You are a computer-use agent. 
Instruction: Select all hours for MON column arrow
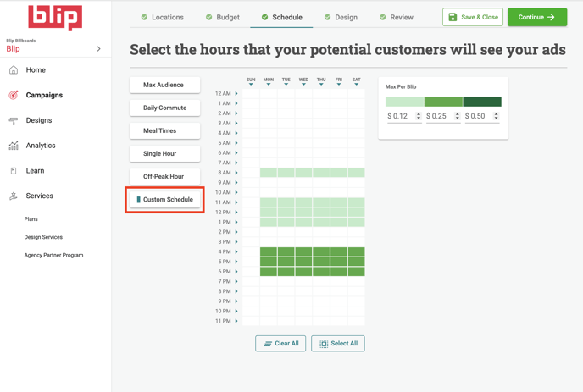click(x=269, y=85)
